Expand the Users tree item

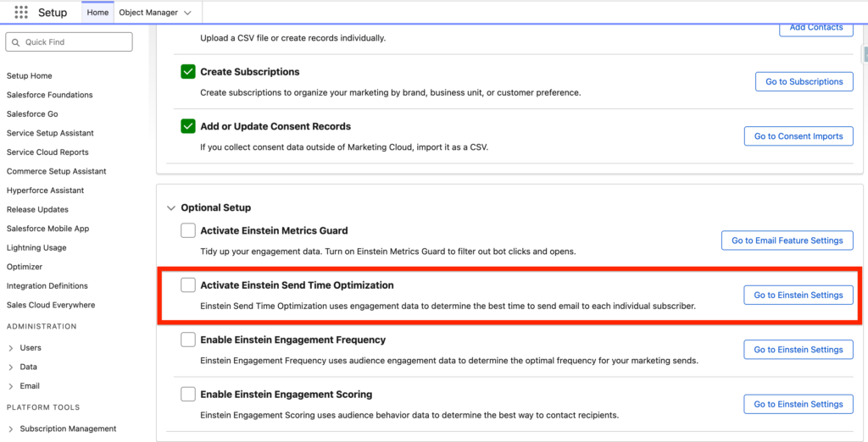pyautogui.click(x=10, y=348)
